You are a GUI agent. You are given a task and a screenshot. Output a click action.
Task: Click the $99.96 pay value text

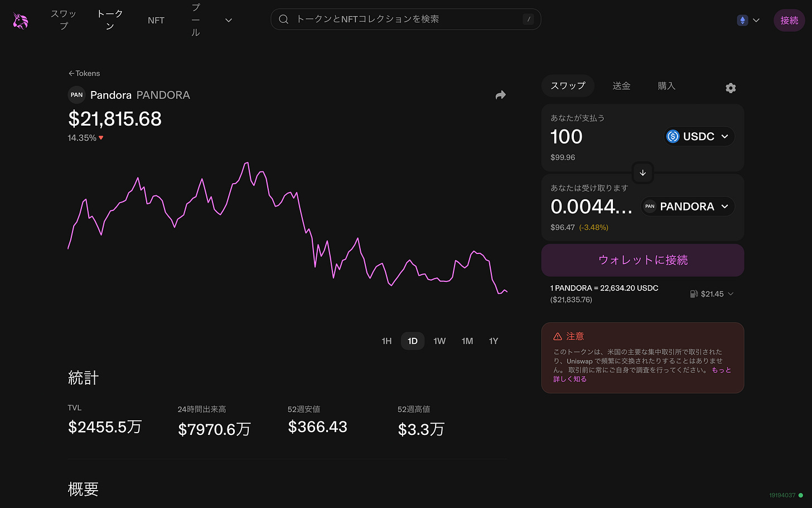coord(563,157)
